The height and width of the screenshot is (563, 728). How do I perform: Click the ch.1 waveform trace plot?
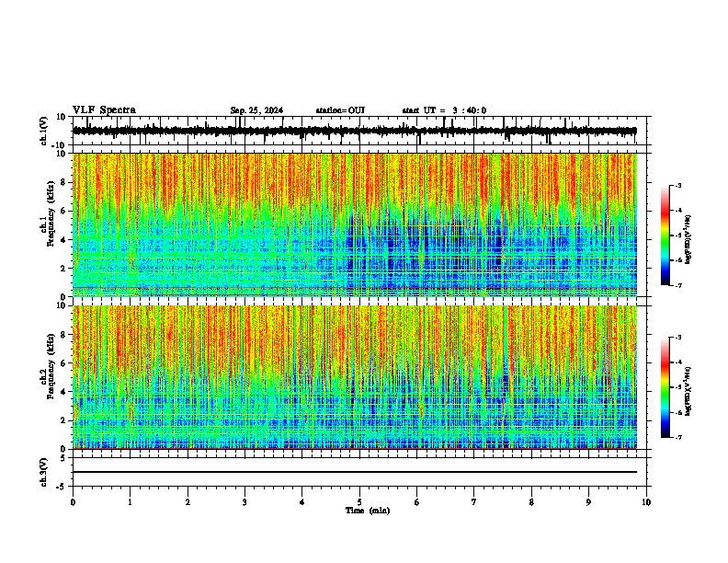pyautogui.click(x=355, y=131)
